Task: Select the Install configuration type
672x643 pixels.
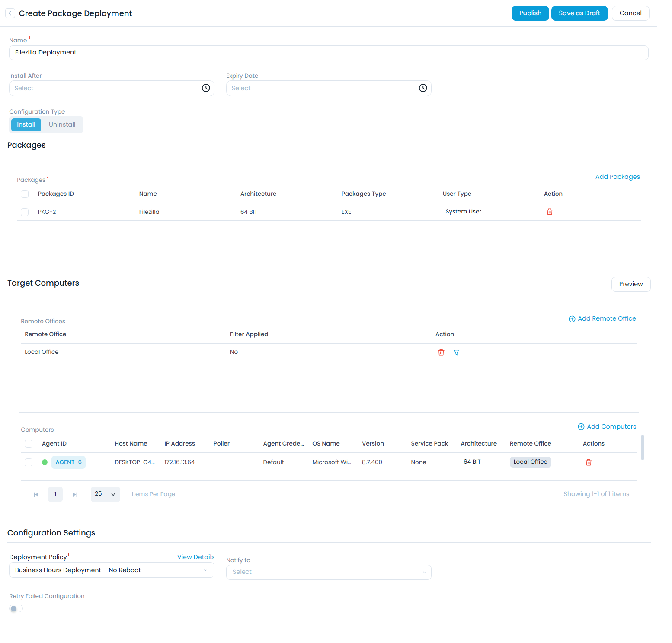Action: 26,124
